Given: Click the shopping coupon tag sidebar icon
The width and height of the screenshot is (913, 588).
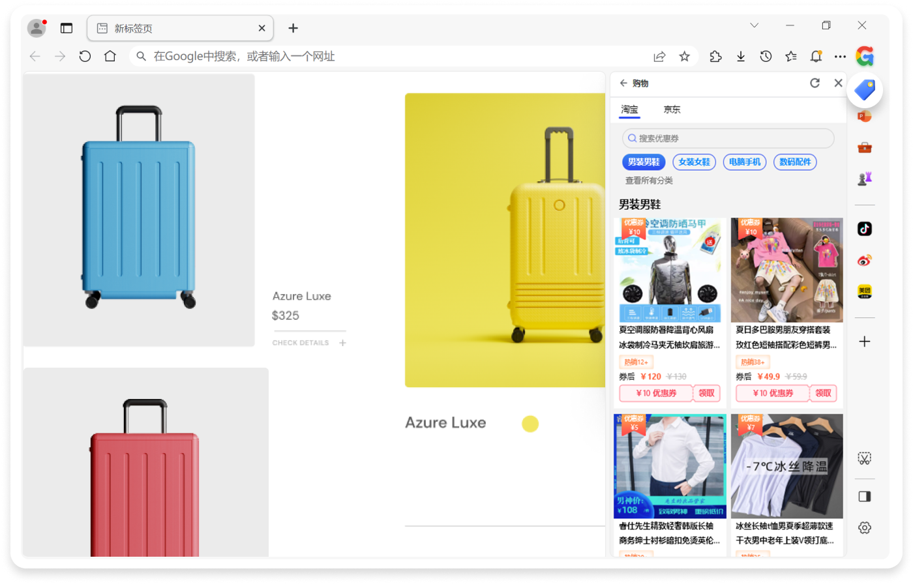Looking at the screenshot, I should pyautogui.click(x=865, y=90).
